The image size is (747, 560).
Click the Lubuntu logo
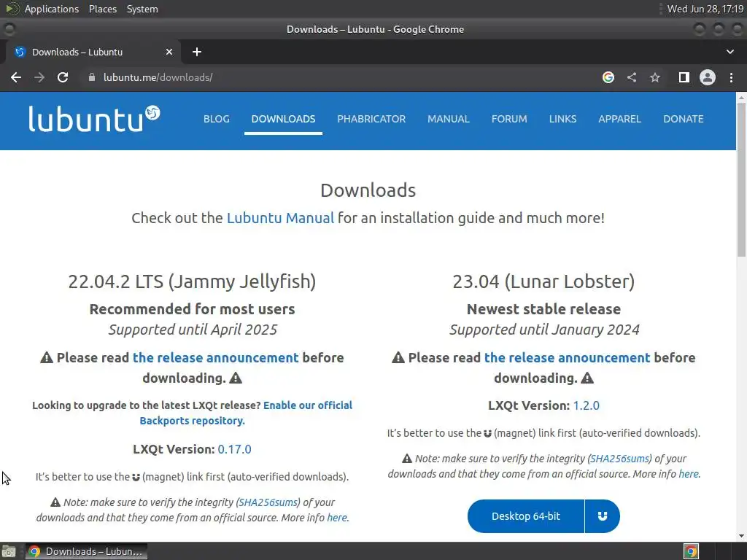94,119
